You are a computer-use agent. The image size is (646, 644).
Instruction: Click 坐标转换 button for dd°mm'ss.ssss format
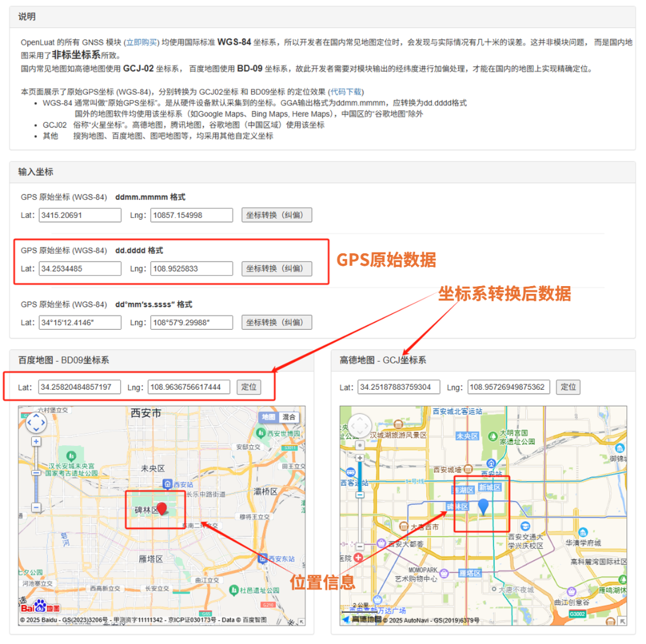coord(276,322)
